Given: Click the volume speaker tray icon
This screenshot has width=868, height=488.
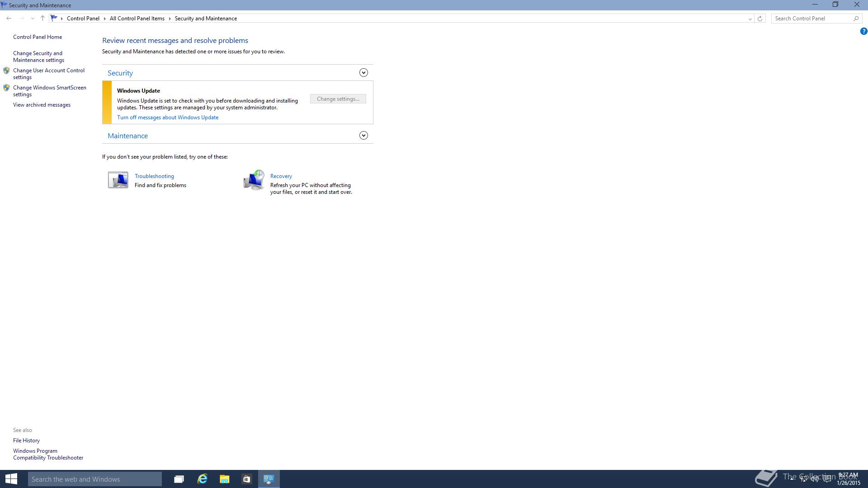Looking at the screenshot, I should tap(815, 479).
